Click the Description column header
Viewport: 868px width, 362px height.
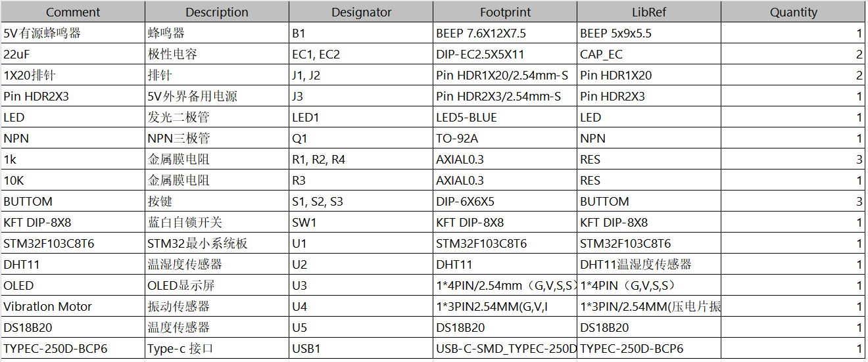(217, 12)
